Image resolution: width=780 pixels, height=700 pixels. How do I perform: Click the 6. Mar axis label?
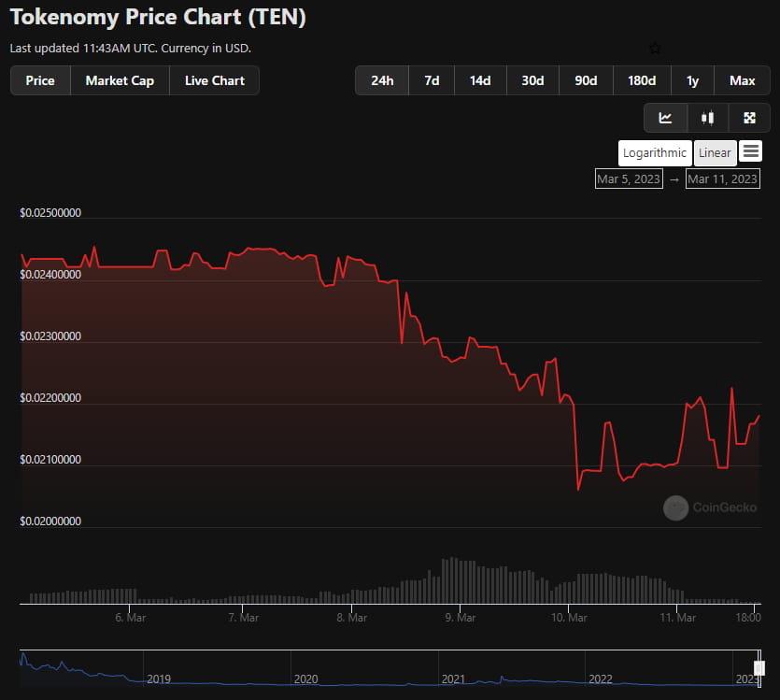coord(131,618)
